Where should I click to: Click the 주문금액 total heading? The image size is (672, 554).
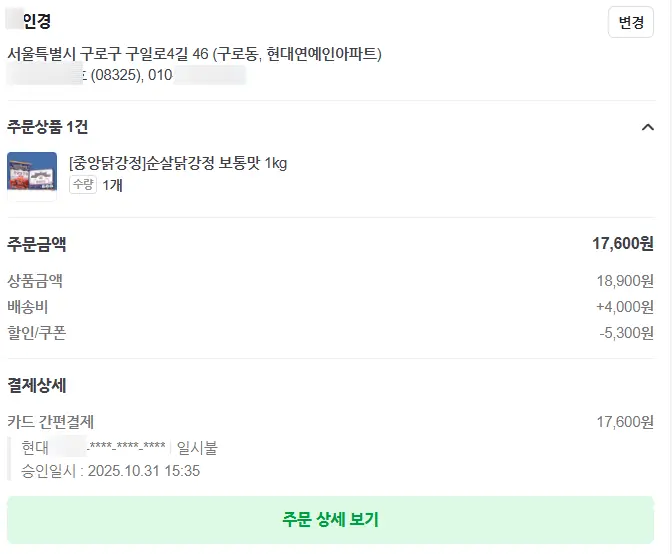[37, 244]
